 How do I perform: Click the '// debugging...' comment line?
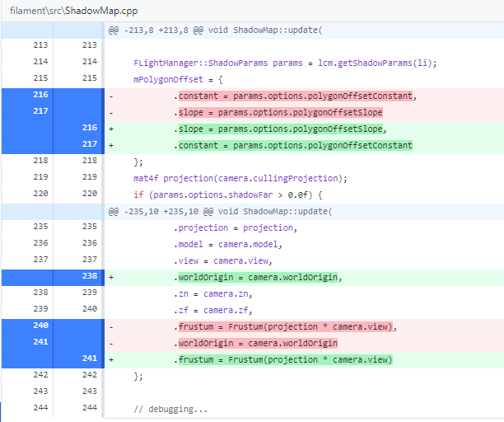170,409
